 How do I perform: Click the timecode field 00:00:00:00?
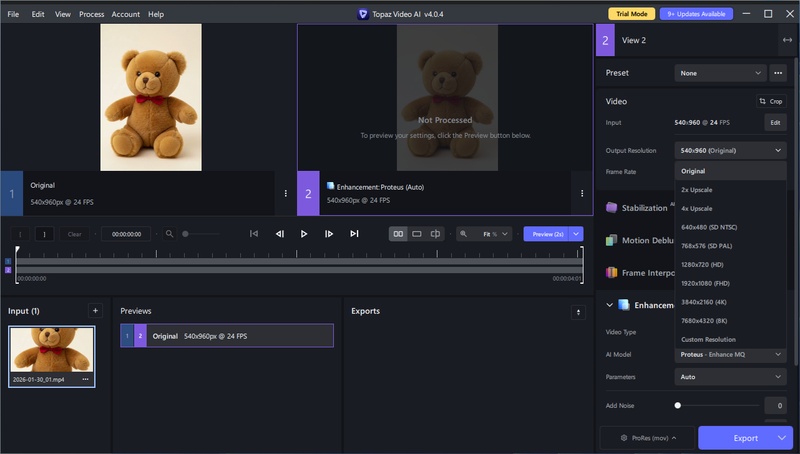126,234
